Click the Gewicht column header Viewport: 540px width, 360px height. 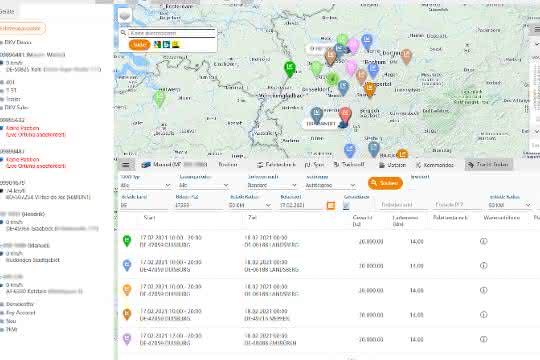362,220
